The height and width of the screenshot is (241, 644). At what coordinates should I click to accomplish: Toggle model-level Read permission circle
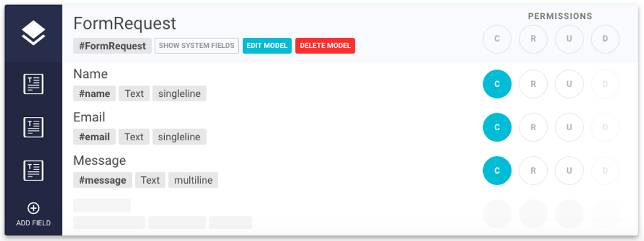click(533, 39)
